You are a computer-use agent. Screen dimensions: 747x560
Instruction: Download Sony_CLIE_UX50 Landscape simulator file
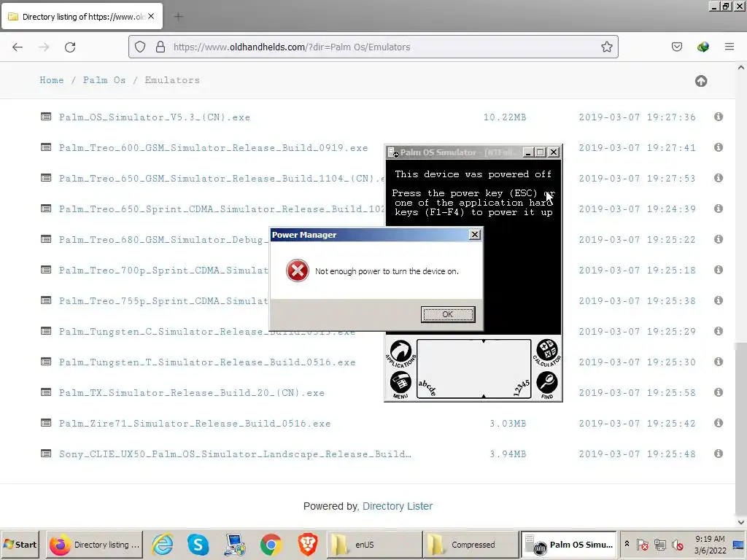pos(235,454)
